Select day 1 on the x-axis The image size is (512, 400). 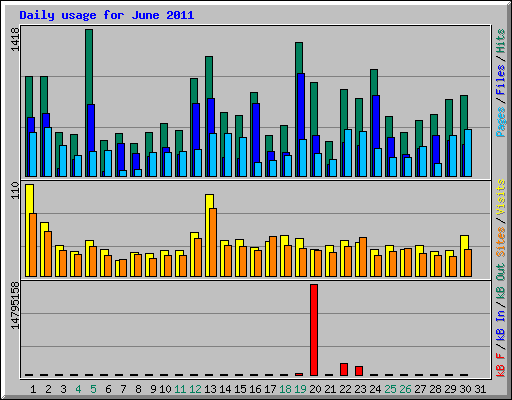(33, 389)
